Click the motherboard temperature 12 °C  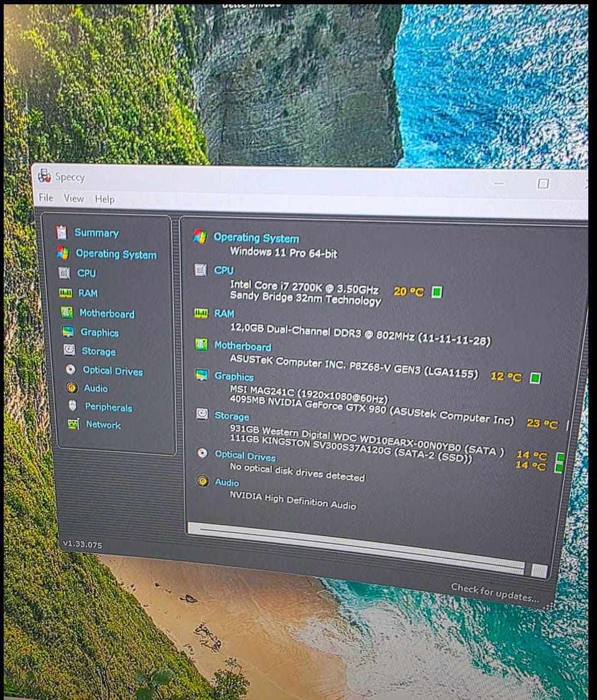click(x=506, y=376)
